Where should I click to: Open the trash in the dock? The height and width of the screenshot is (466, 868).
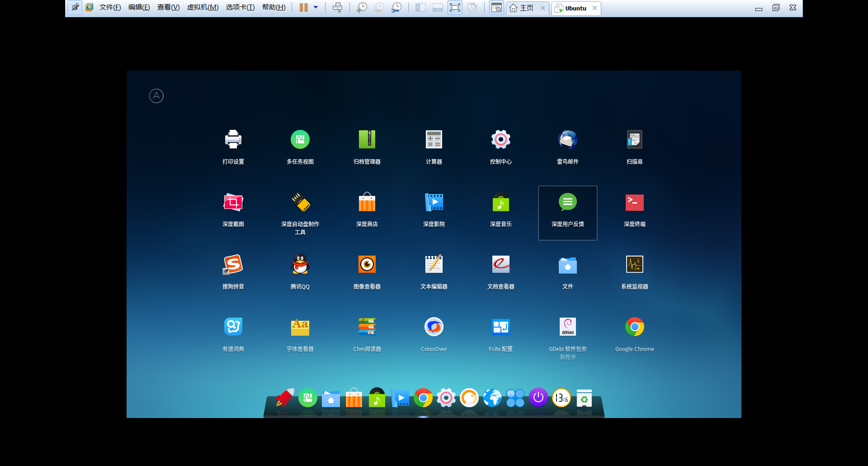point(585,398)
